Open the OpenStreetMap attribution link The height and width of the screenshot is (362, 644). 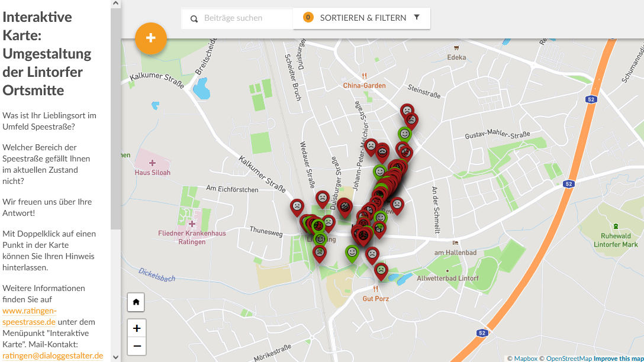568,358
